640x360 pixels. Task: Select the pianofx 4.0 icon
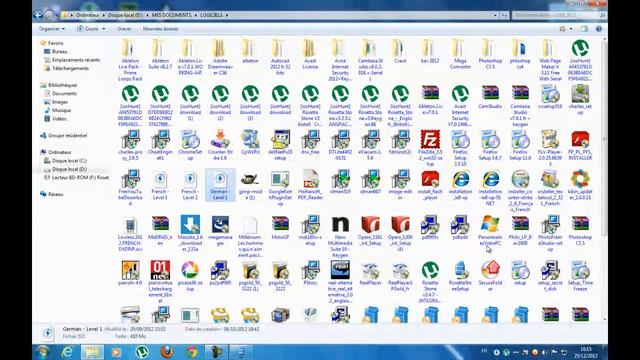130,270
